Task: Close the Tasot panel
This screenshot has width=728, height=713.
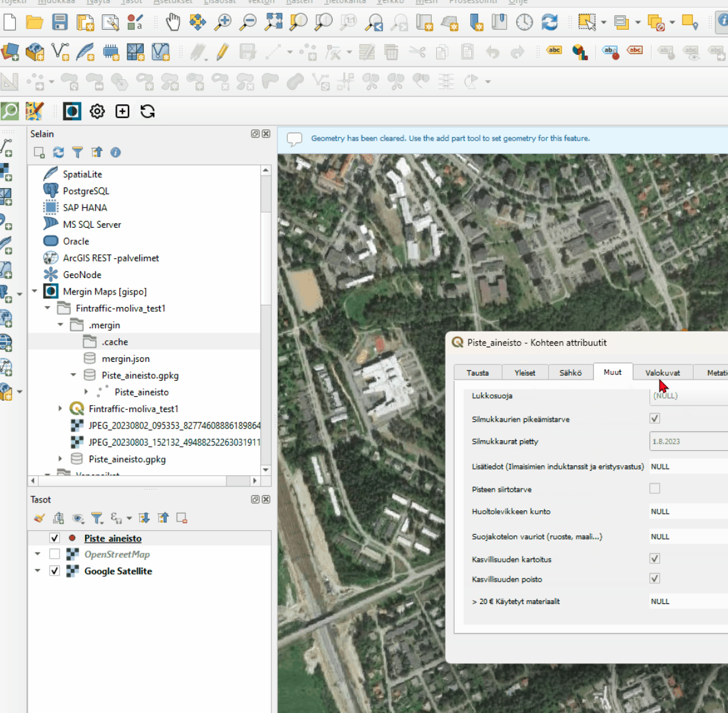Action: (266, 499)
